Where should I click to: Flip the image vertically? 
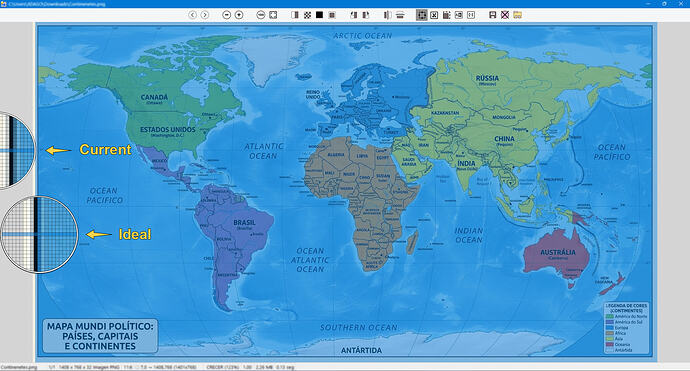point(400,15)
